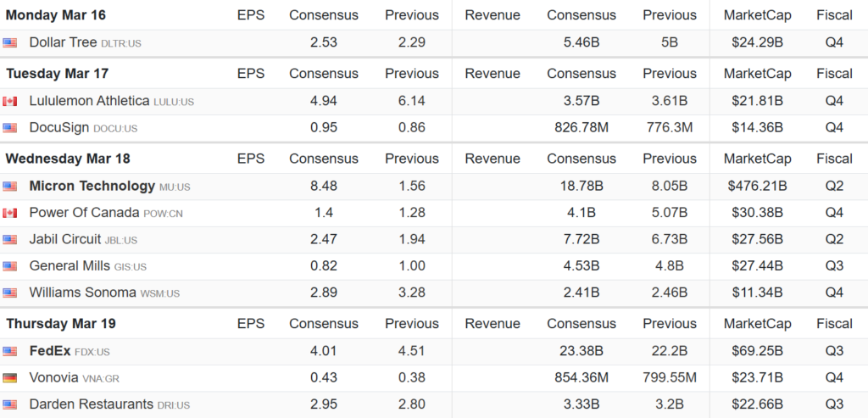Click the Revenue header in the Tuesday Mar 17 row

(x=492, y=74)
